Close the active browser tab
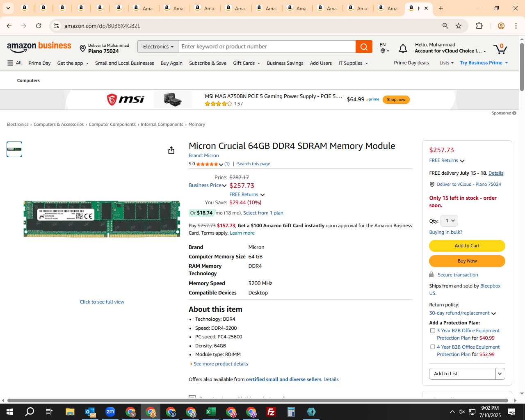The width and height of the screenshot is (525, 420). click(x=426, y=8)
